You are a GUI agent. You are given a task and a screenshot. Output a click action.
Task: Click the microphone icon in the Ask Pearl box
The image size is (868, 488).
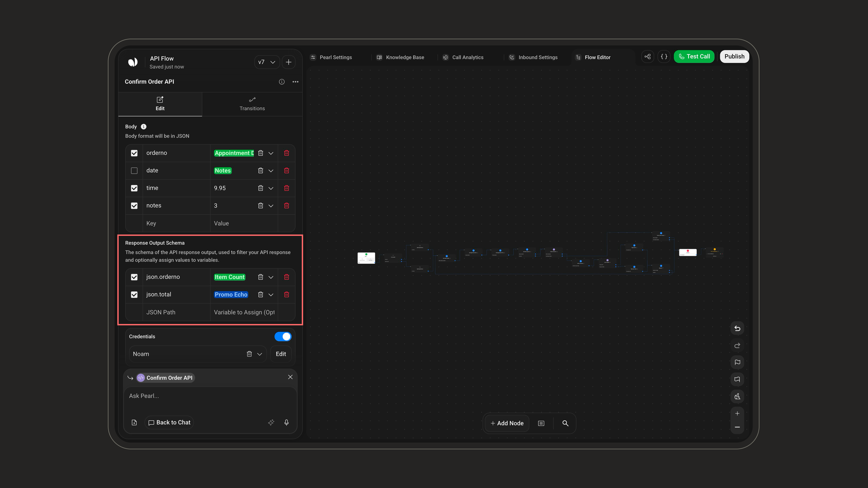coord(286,422)
